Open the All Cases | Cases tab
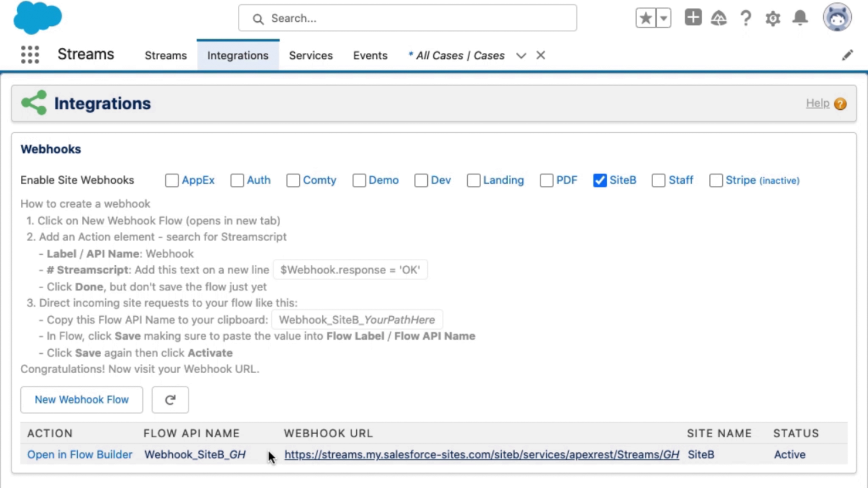Screen dimensions: 868x488 (456, 56)
